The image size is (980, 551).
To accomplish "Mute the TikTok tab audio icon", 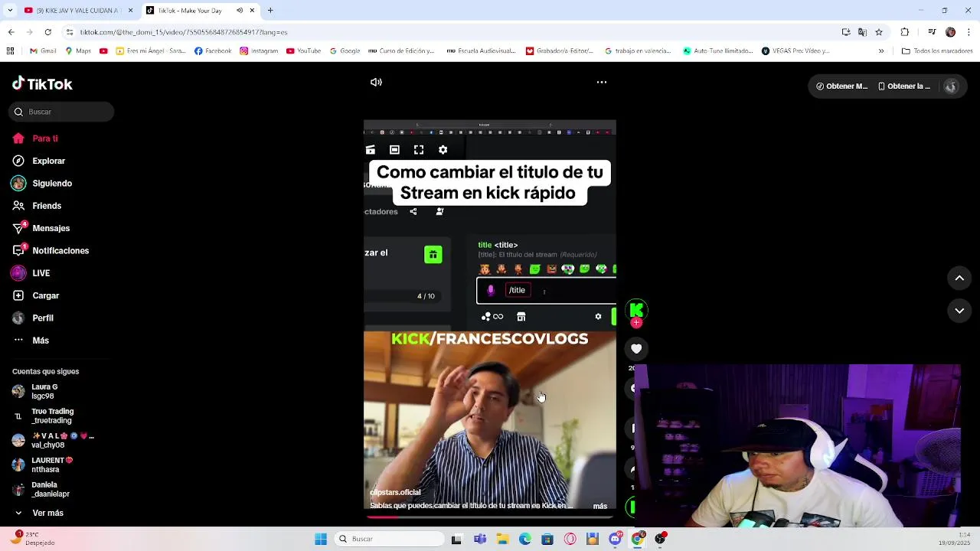I will [240, 11].
